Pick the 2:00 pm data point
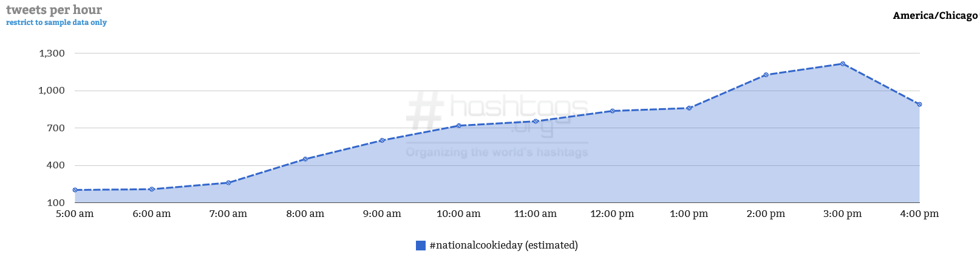The height and width of the screenshot is (265, 980). [x=766, y=75]
